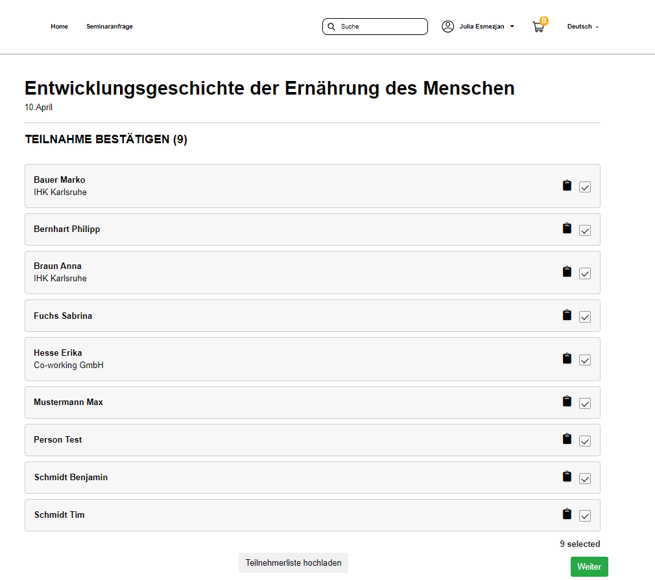Go to the Home menu item
Screen dimensions: 655x580
tap(59, 27)
